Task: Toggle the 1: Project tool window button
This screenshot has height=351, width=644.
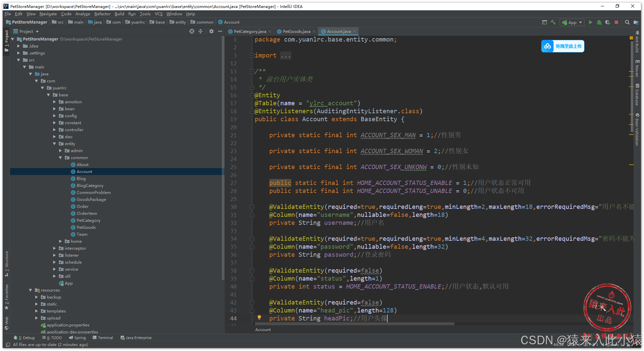Action: (x=7, y=41)
